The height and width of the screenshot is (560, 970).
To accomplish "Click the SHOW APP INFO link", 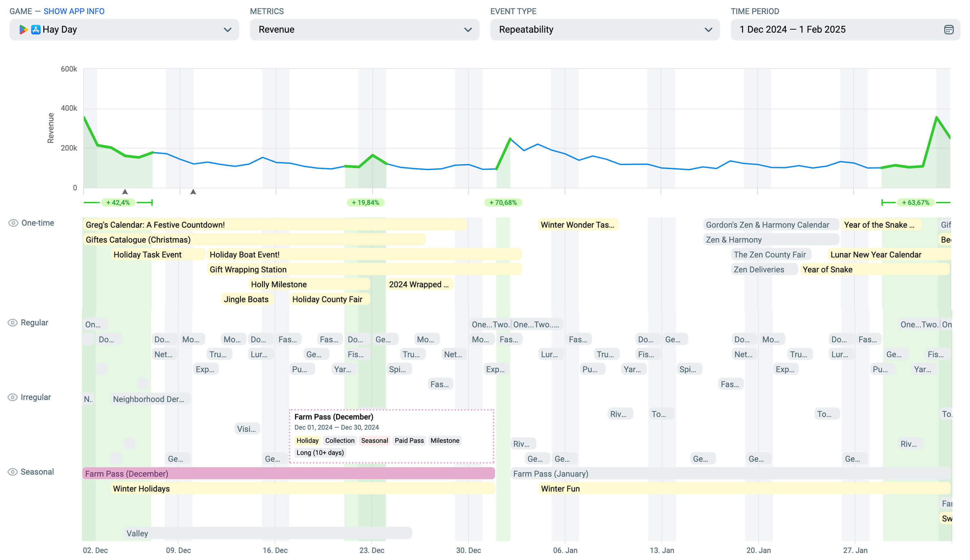I will point(74,11).
